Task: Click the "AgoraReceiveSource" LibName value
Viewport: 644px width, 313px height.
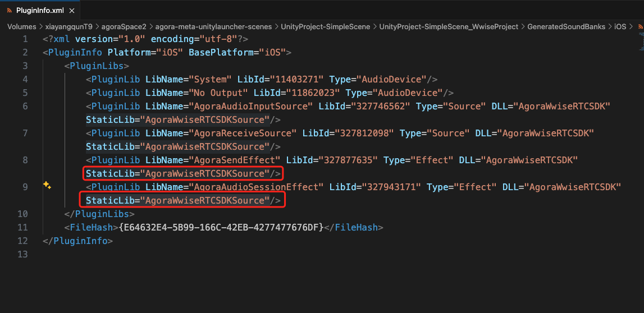Action: pyautogui.click(x=243, y=133)
